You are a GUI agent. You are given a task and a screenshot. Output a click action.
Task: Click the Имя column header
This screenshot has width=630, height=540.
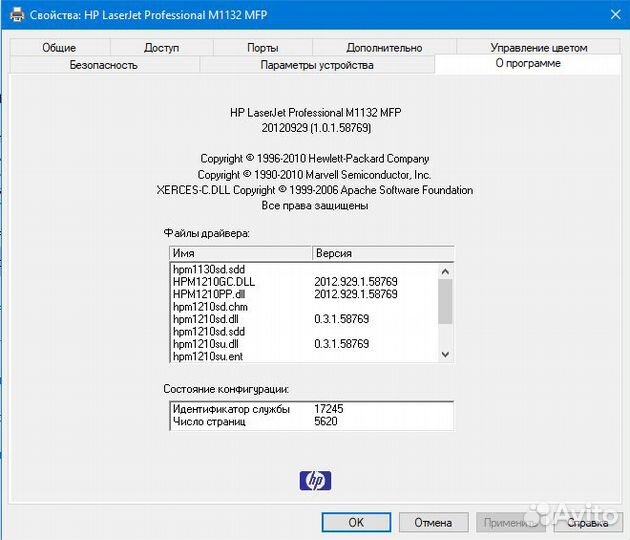coord(240,253)
